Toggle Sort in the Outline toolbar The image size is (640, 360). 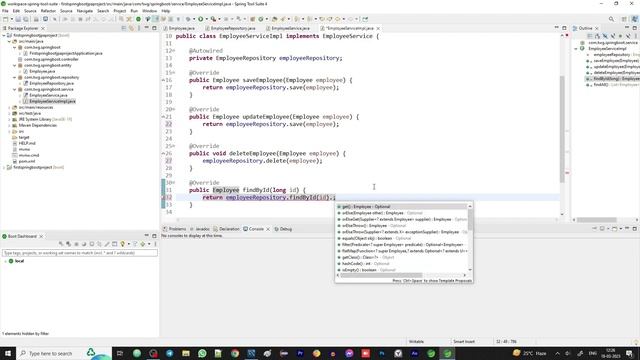point(597,36)
